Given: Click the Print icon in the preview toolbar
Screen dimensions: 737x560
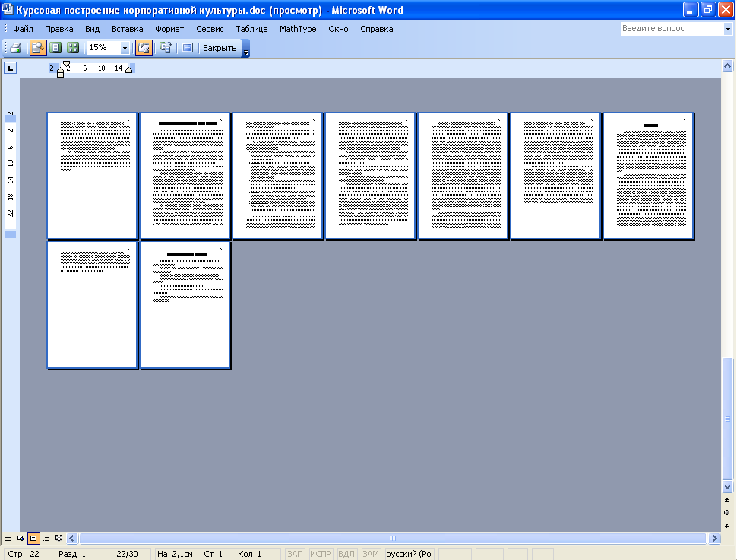Looking at the screenshot, I should point(15,47).
